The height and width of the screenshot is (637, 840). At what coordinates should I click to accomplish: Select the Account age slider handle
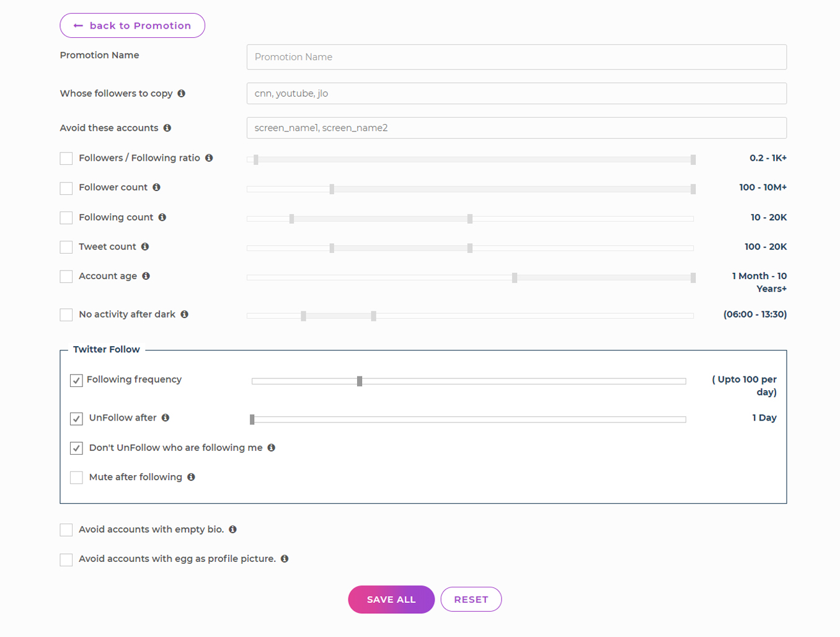coord(514,277)
